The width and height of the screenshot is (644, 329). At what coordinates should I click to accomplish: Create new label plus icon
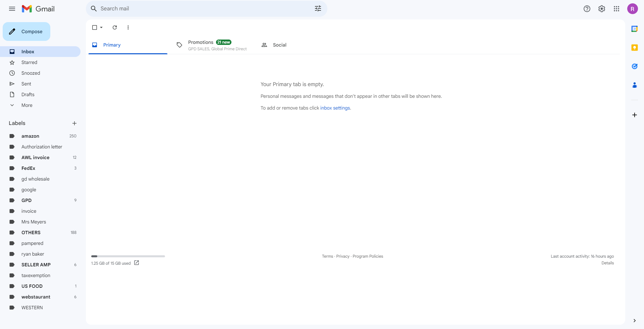pyautogui.click(x=74, y=123)
